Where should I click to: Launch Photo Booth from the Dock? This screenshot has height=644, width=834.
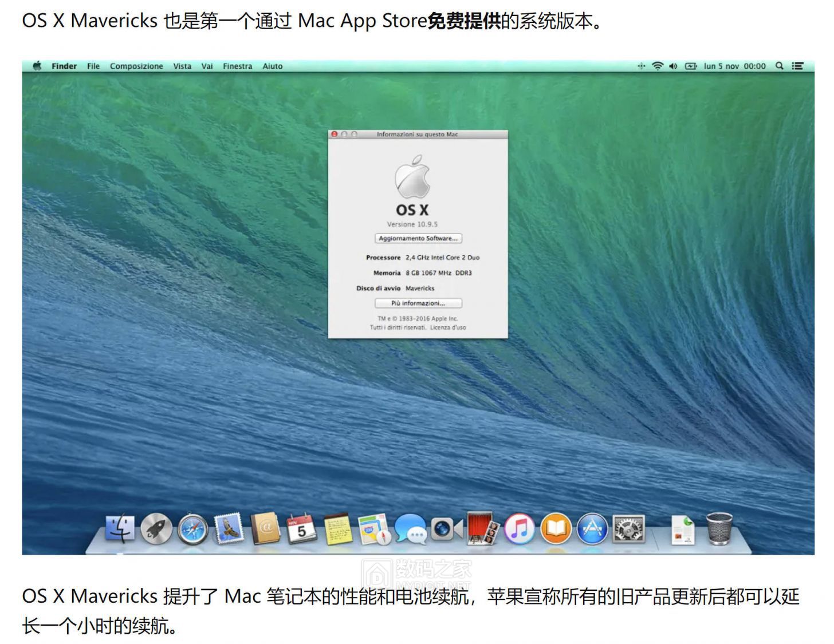481,530
